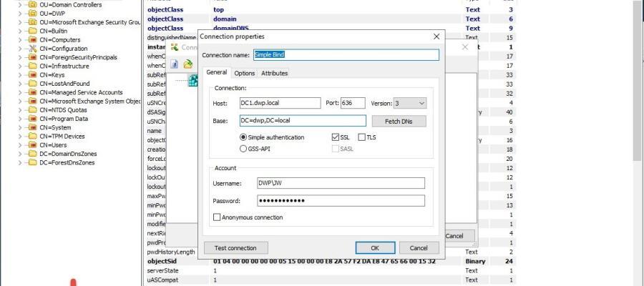Click the DC=ForestDnsZones folder icon
This screenshot has height=286, width=644.
[31, 162]
